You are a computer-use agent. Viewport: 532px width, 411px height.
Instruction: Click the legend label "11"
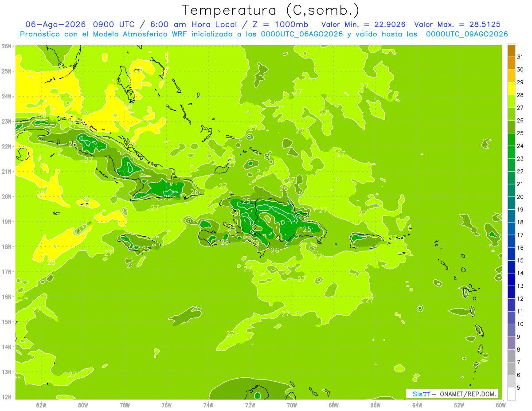(x=520, y=311)
